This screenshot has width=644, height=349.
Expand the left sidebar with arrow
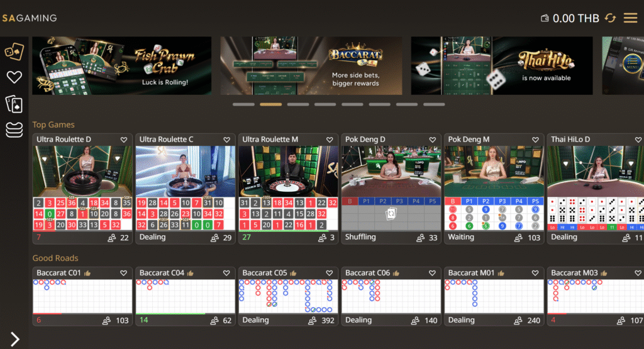tap(14, 339)
